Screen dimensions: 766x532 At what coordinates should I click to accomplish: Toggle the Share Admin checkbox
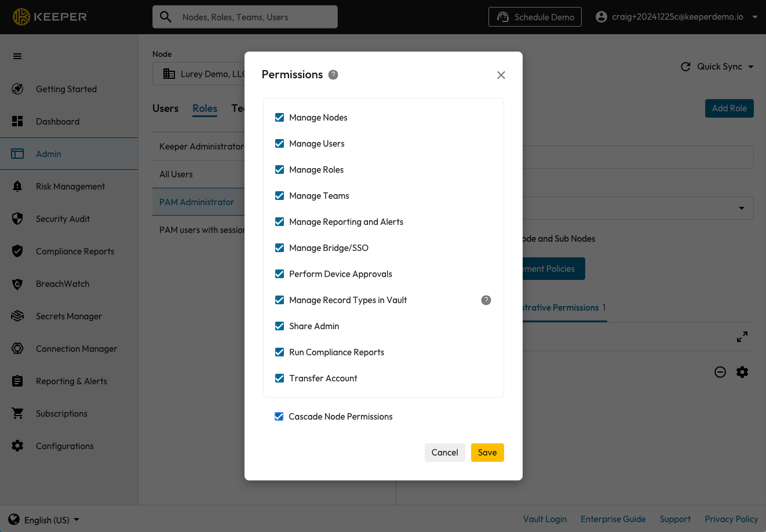(x=279, y=326)
